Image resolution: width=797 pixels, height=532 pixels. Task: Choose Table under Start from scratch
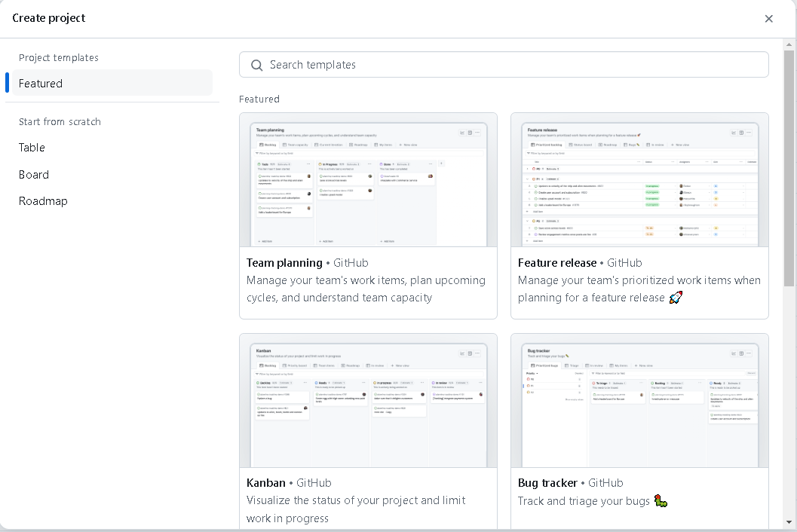(32, 148)
